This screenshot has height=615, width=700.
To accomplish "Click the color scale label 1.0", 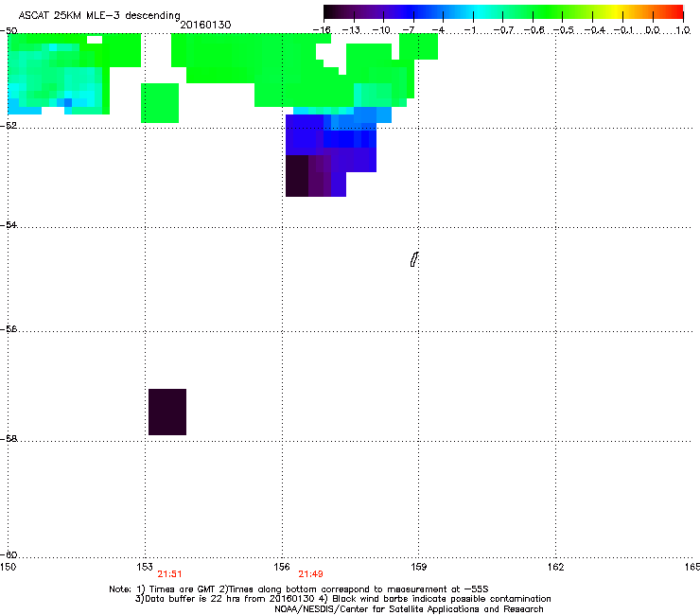I will pos(683,30).
